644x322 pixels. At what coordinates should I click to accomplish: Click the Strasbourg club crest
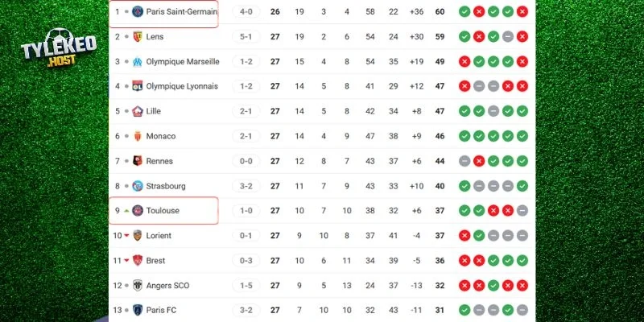tap(138, 186)
